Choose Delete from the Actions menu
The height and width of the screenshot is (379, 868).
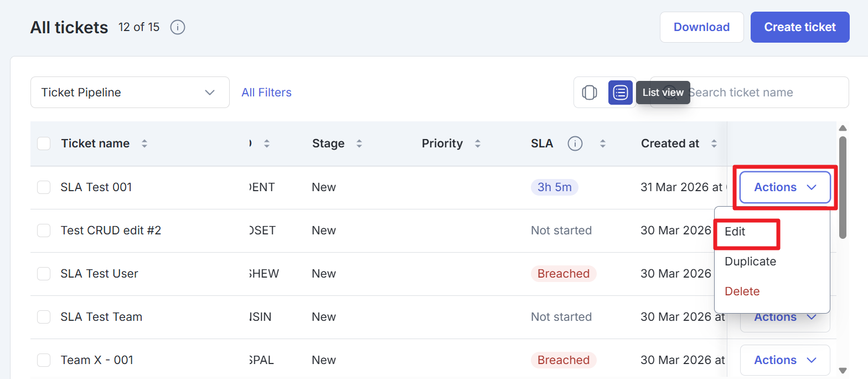(742, 291)
